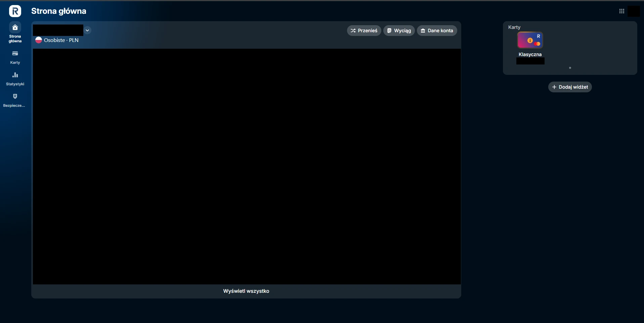
Task: Open the Wyciąg statement button
Action: click(399, 31)
